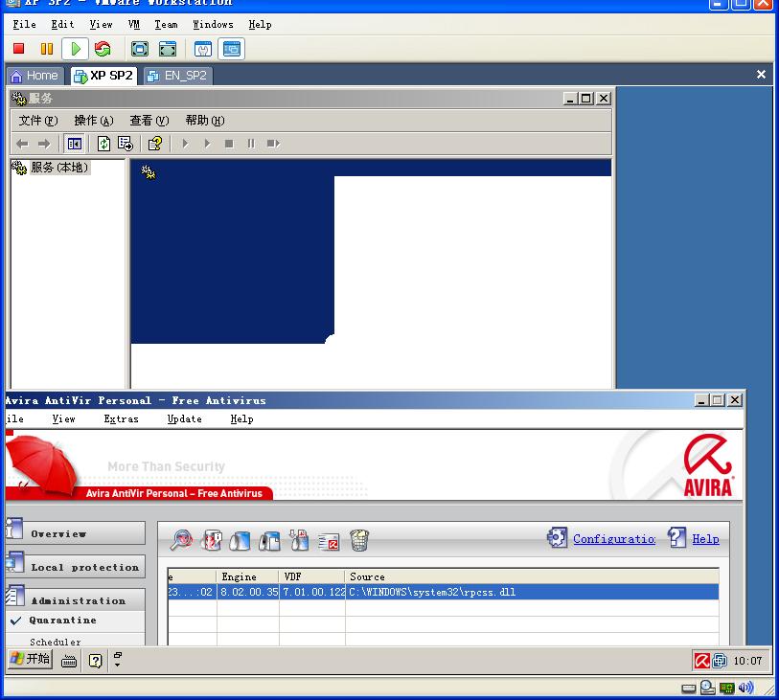The height and width of the screenshot is (700, 779).
Task: Open Avira Extras menu
Action: click(x=122, y=419)
